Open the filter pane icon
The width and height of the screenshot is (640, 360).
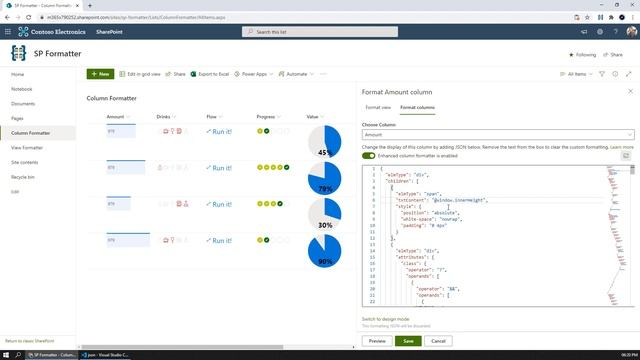point(602,74)
